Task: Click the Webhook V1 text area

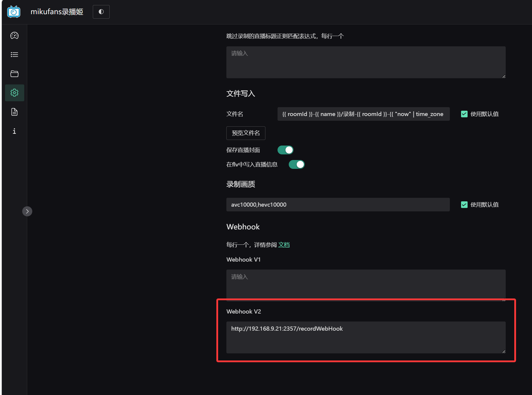Action: click(366, 284)
